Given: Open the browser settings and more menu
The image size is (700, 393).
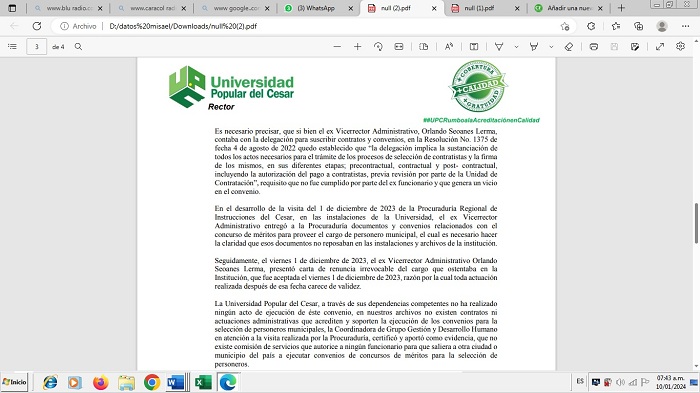Looking at the screenshot, I should point(686,26).
